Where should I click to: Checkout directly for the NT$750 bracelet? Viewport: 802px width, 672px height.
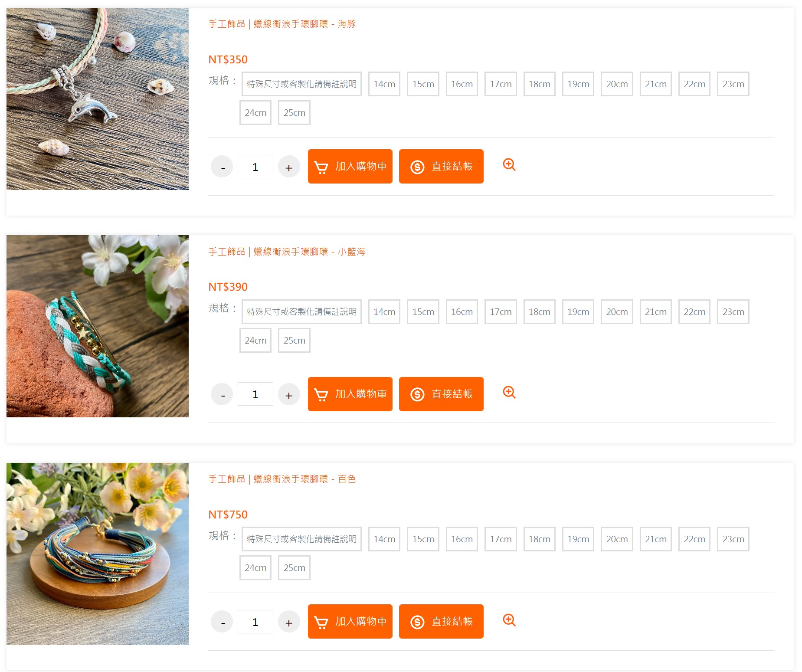click(441, 622)
